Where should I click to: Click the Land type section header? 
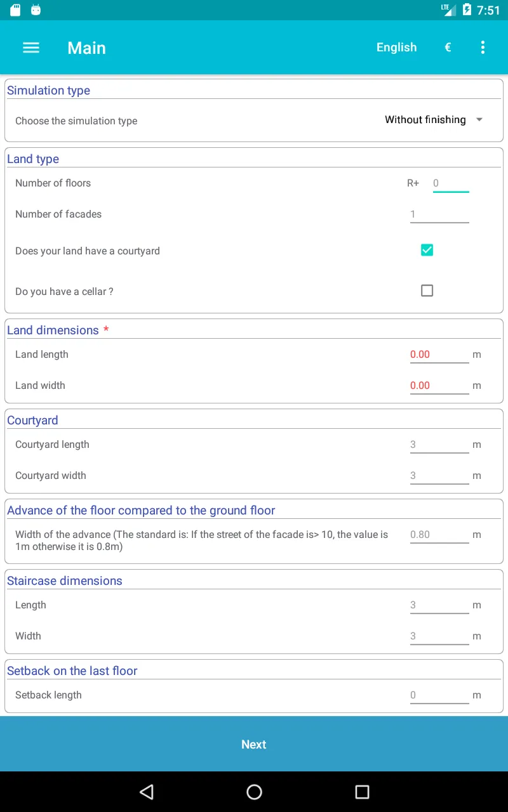point(33,159)
